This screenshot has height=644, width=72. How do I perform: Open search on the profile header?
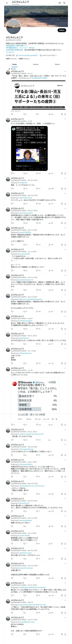tap(64, 3)
